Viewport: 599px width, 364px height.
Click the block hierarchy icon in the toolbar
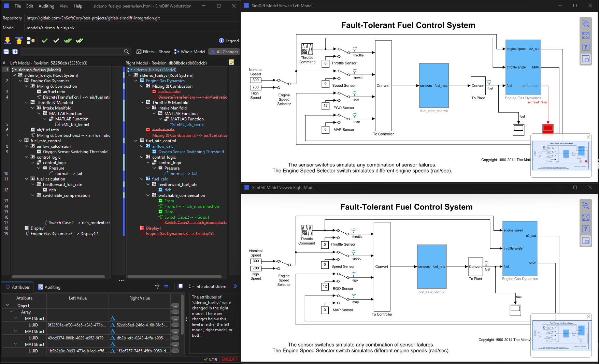tap(31, 41)
